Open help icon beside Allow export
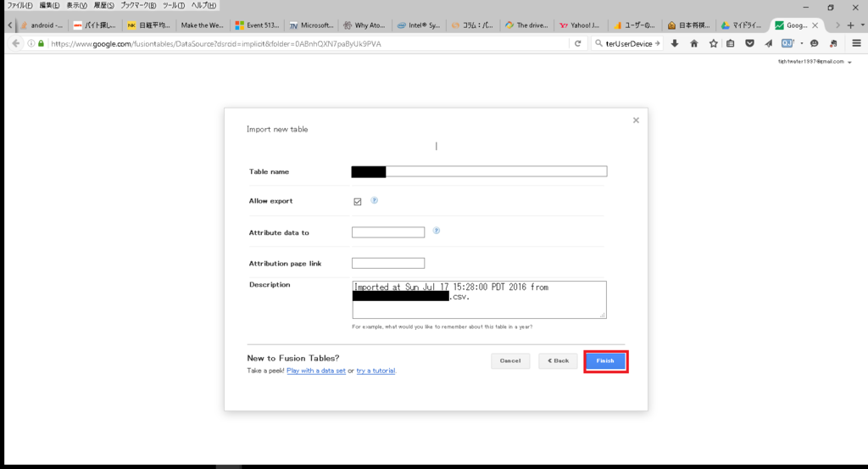This screenshot has height=469, width=868. pos(374,200)
